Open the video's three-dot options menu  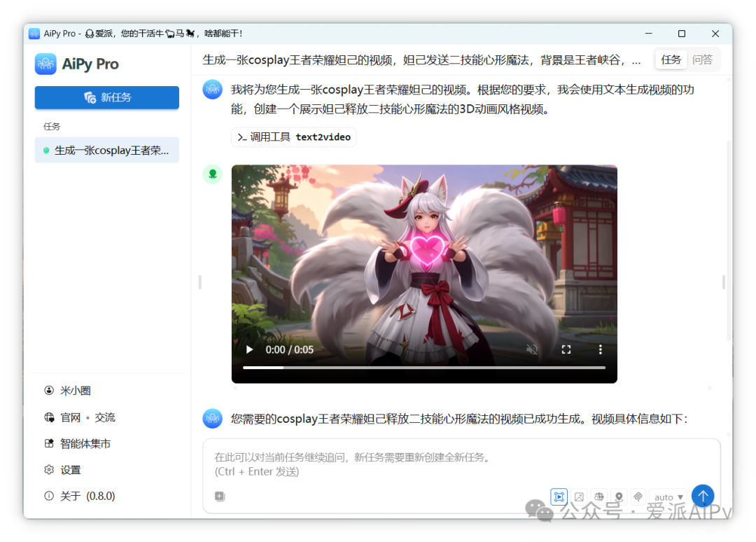coord(601,349)
